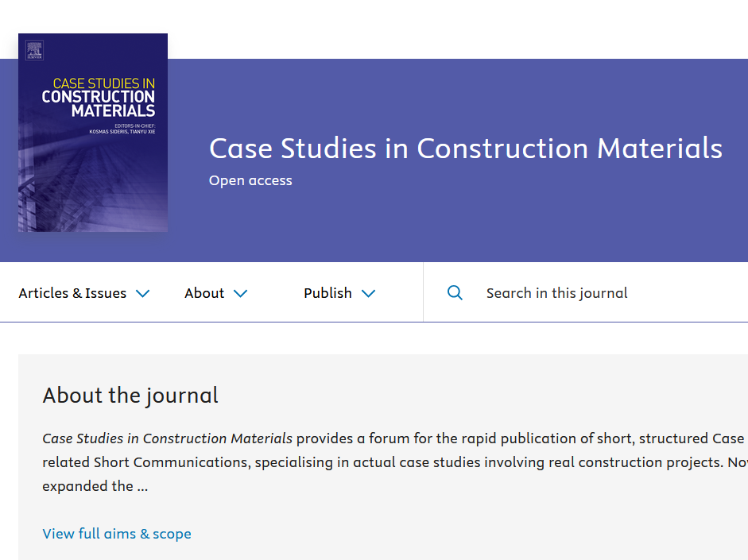This screenshot has width=748, height=560.
Task: Focus the 'Search in this journal' field
Action: click(x=556, y=293)
